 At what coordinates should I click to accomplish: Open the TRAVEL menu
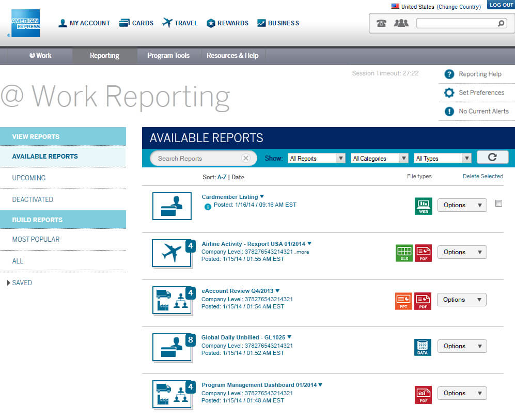179,23
